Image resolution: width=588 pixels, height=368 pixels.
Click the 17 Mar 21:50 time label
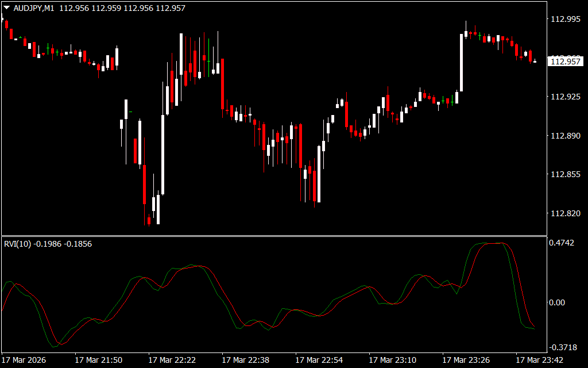(x=98, y=360)
